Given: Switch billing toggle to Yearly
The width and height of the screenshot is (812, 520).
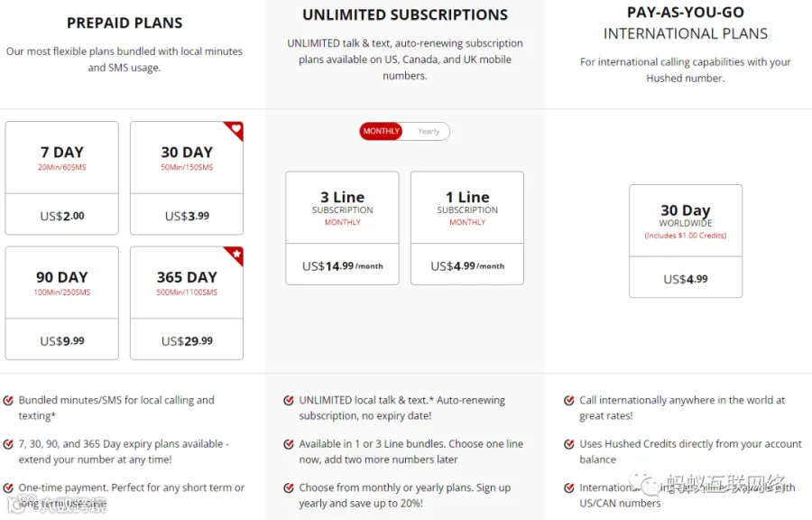Looking at the screenshot, I should click(x=429, y=131).
